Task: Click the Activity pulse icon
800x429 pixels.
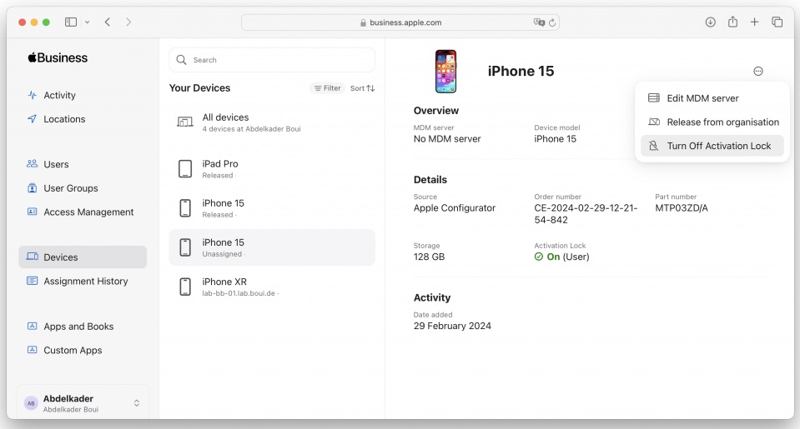Action: tap(32, 95)
